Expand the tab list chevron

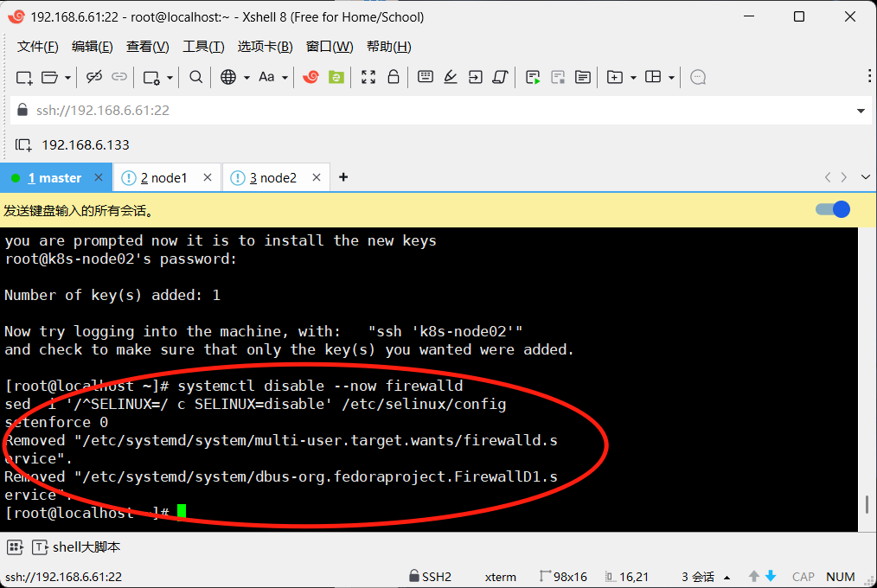(865, 177)
